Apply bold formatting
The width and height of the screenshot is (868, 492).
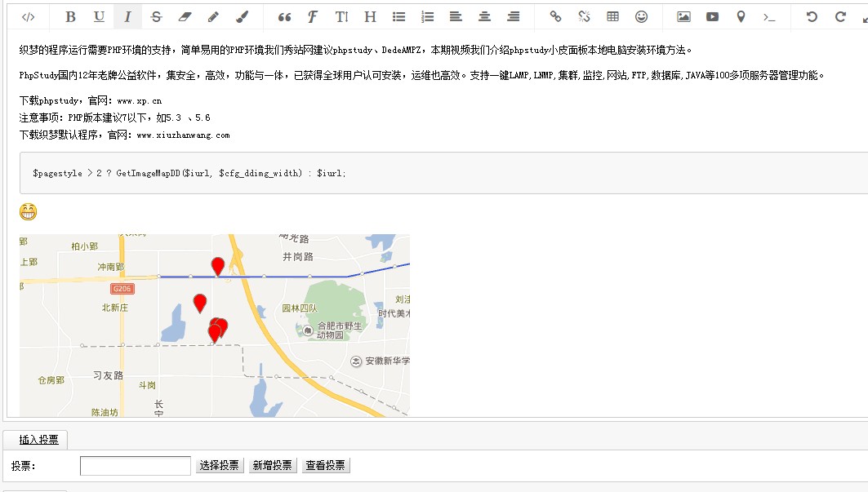[x=70, y=16]
